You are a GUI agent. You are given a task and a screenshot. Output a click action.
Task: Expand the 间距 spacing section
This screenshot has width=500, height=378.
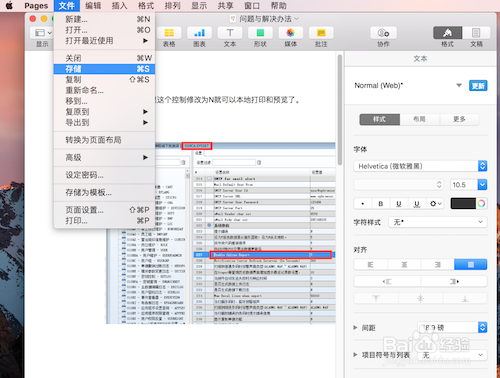tap(355, 328)
